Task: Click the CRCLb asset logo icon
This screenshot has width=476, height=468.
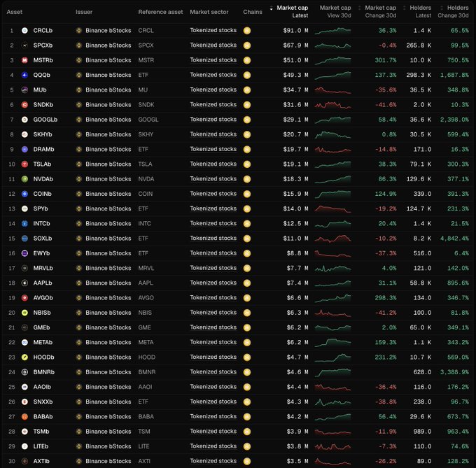Action: 25,30
